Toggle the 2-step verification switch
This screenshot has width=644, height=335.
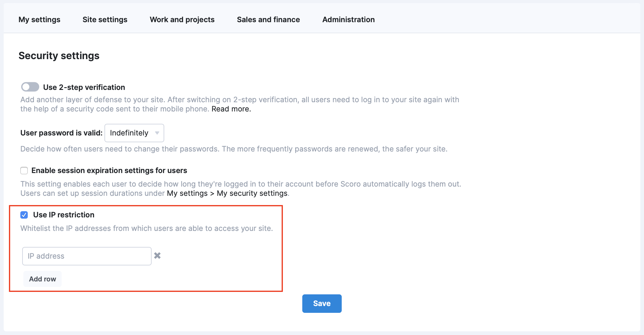coord(30,87)
